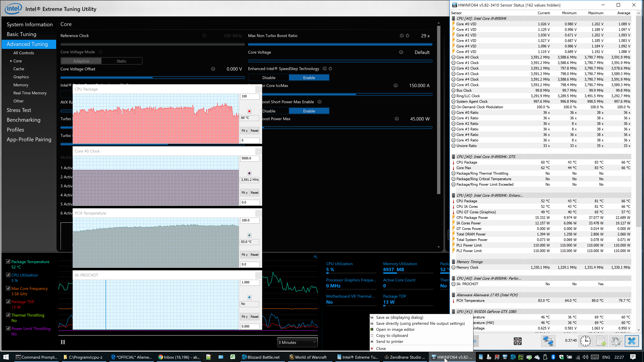Screen dimensions: 644x362
Task: Click power icon beside Enhanced Intel SpeedStep
Action: (331, 68)
